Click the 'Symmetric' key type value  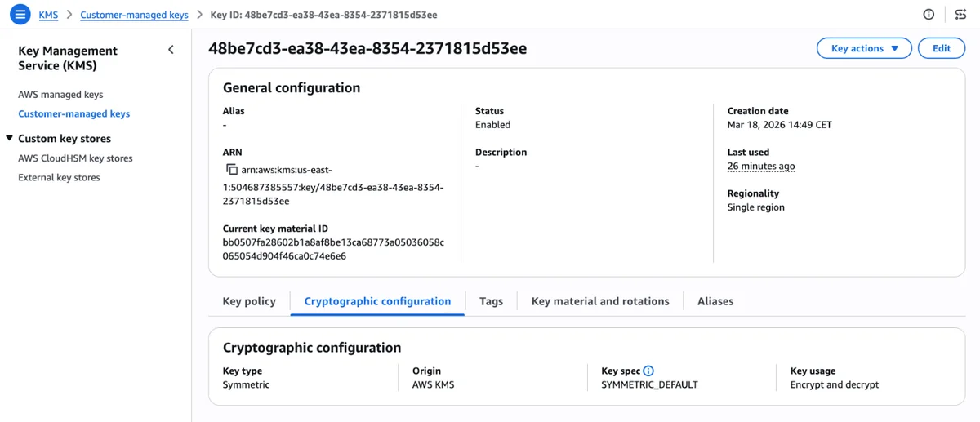click(x=246, y=384)
